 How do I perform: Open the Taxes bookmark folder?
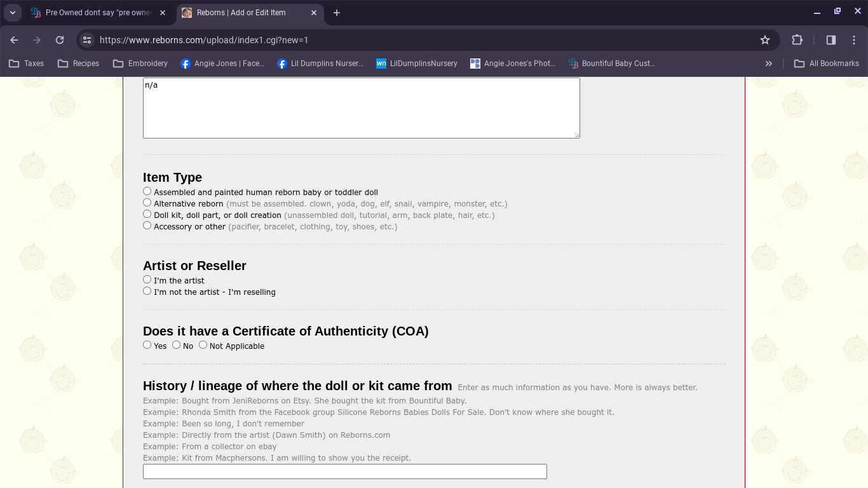(x=26, y=64)
